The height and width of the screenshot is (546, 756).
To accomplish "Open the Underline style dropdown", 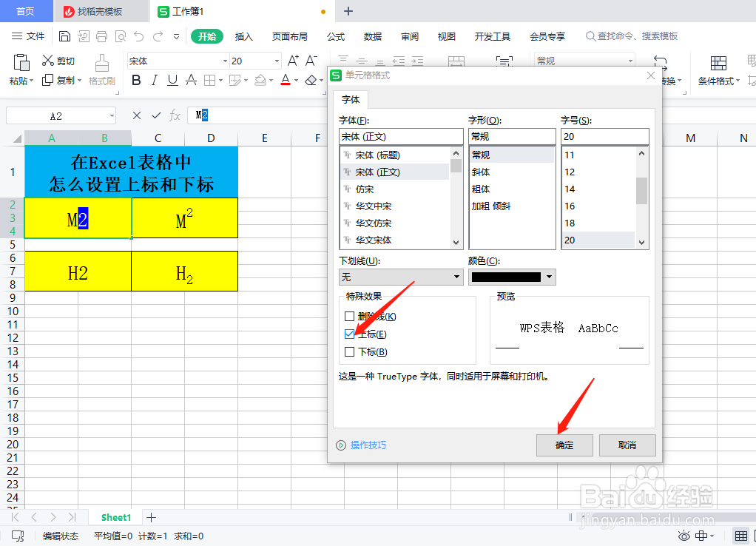I will click(x=401, y=277).
